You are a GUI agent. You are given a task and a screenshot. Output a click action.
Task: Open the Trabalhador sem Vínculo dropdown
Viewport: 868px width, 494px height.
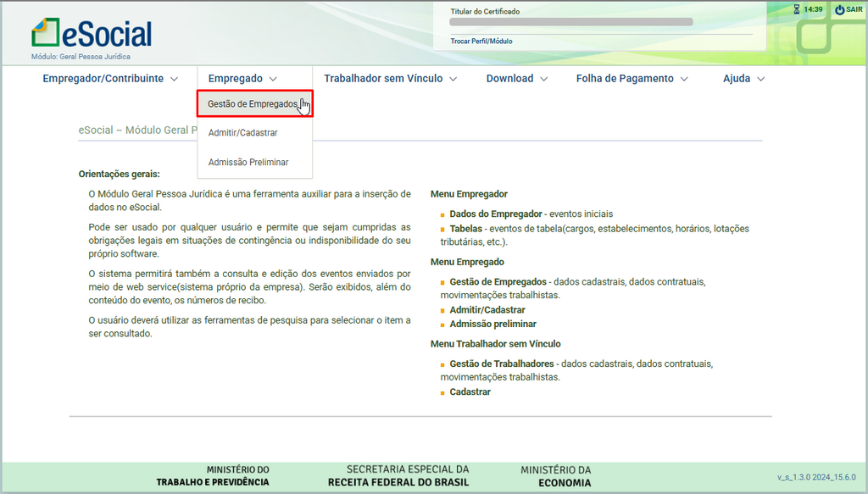coord(390,79)
